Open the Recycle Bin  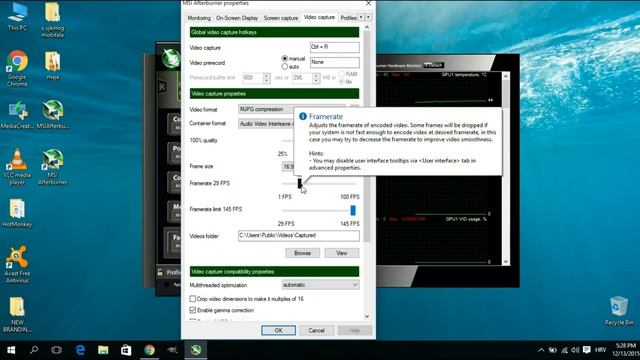619,311
